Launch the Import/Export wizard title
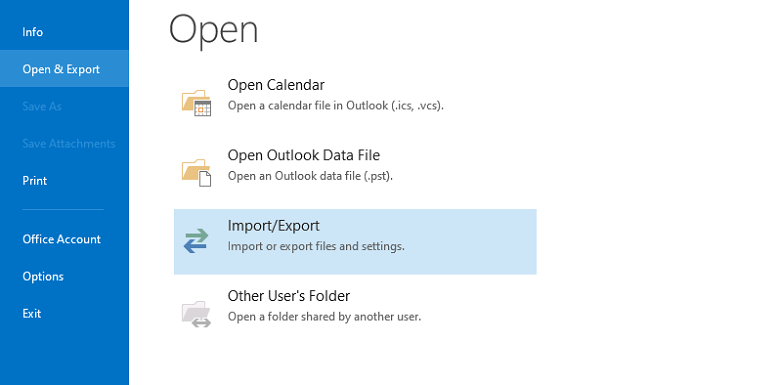Screen dimensions: 779x385 tap(274, 226)
